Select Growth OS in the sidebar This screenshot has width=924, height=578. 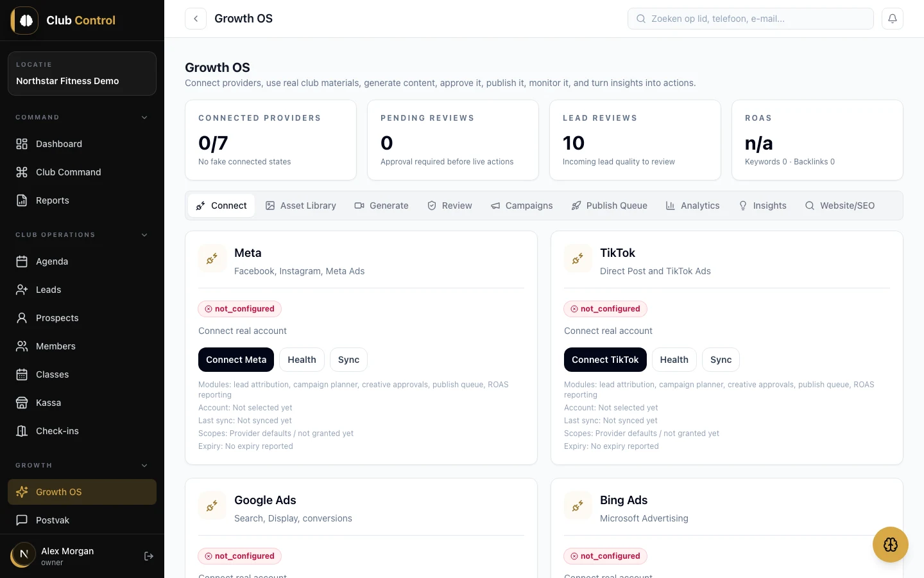[82, 492]
